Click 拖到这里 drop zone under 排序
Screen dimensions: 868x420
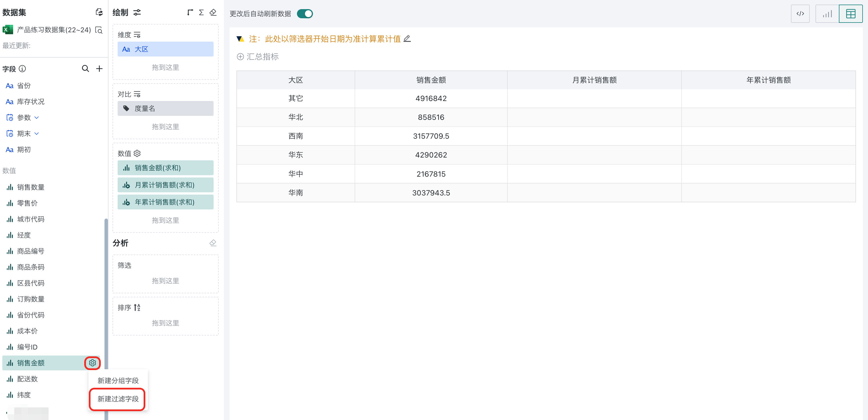[165, 323]
